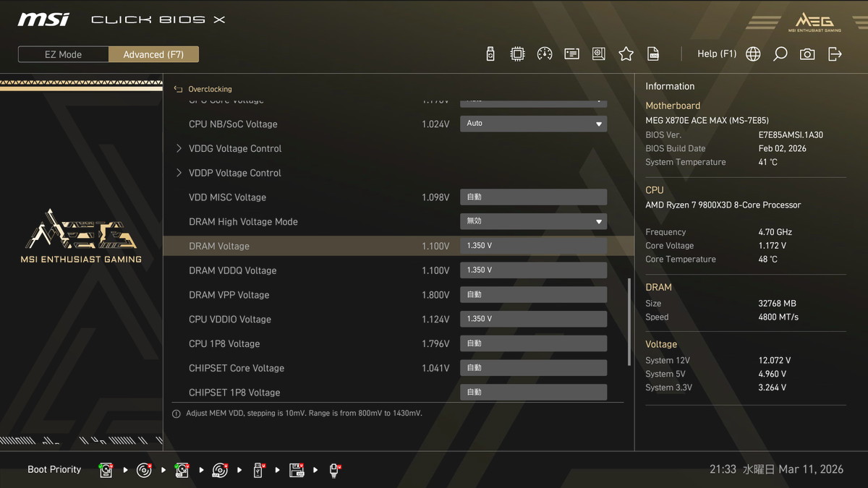
Task: Click the Help (F1) button
Action: pyautogui.click(x=716, y=54)
